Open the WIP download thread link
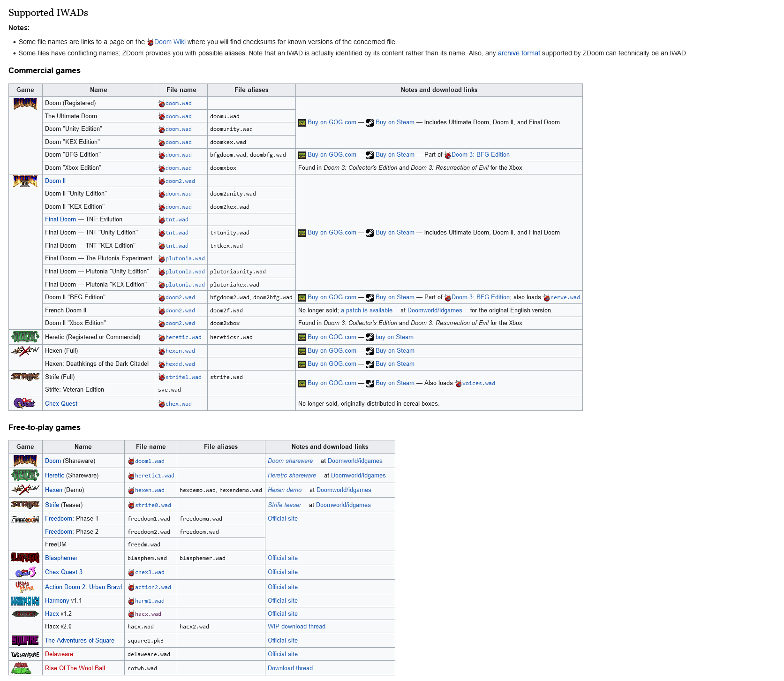Image resolution: width=784 pixels, height=681 pixels. [296, 627]
